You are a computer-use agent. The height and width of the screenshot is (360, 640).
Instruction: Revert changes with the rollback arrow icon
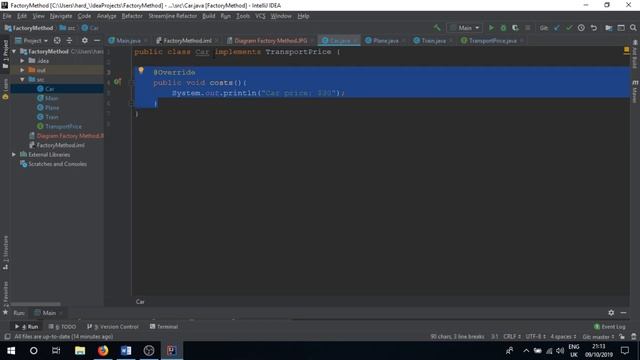tap(593, 28)
